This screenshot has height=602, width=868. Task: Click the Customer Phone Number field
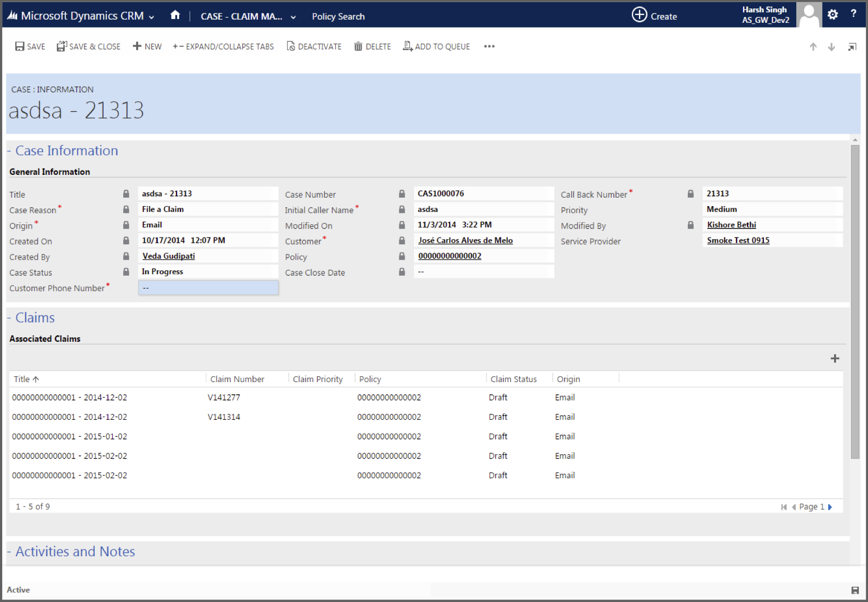[x=208, y=288]
